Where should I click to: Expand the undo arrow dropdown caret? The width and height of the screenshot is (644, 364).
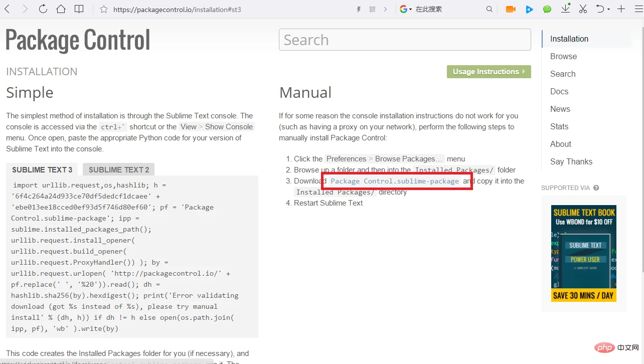[x=608, y=10]
